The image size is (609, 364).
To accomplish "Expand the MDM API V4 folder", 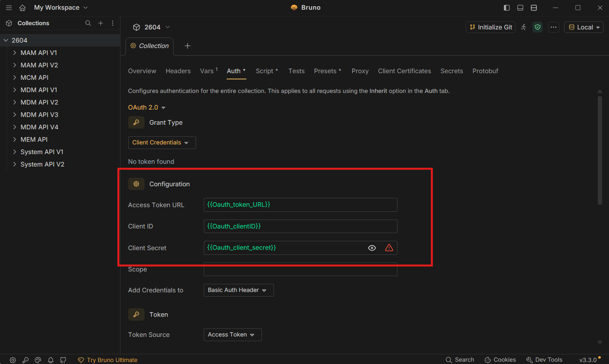I will coord(15,127).
